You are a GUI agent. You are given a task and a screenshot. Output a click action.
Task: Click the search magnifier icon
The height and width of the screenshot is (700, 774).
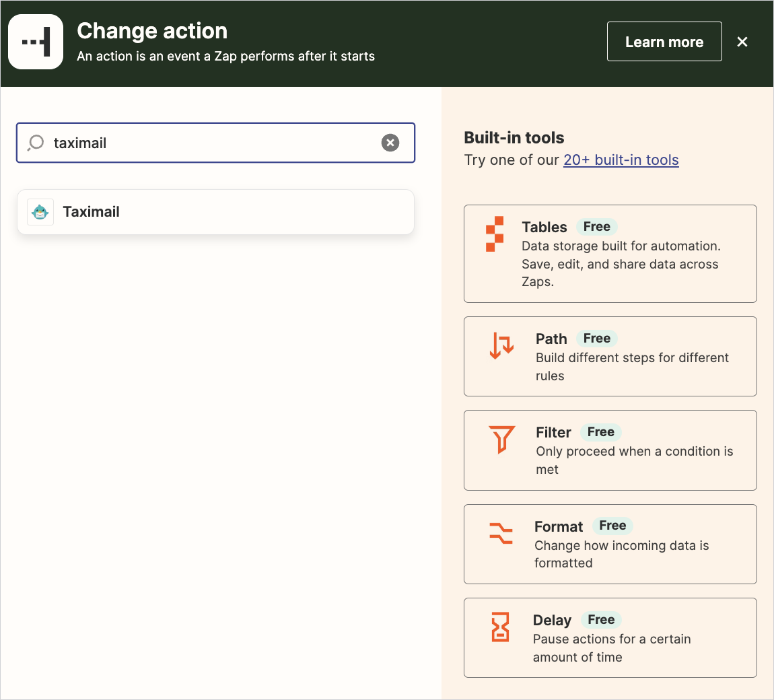(36, 143)
